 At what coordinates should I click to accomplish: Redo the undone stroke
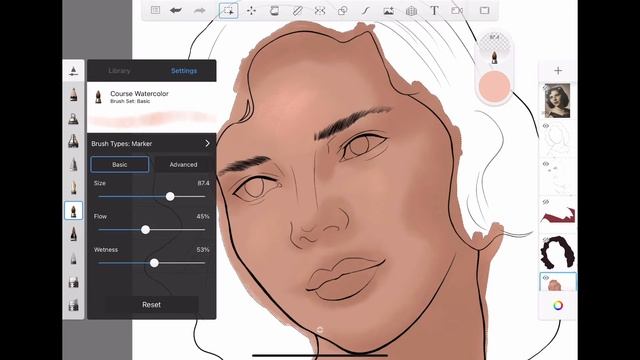click(x=199, y=10)
